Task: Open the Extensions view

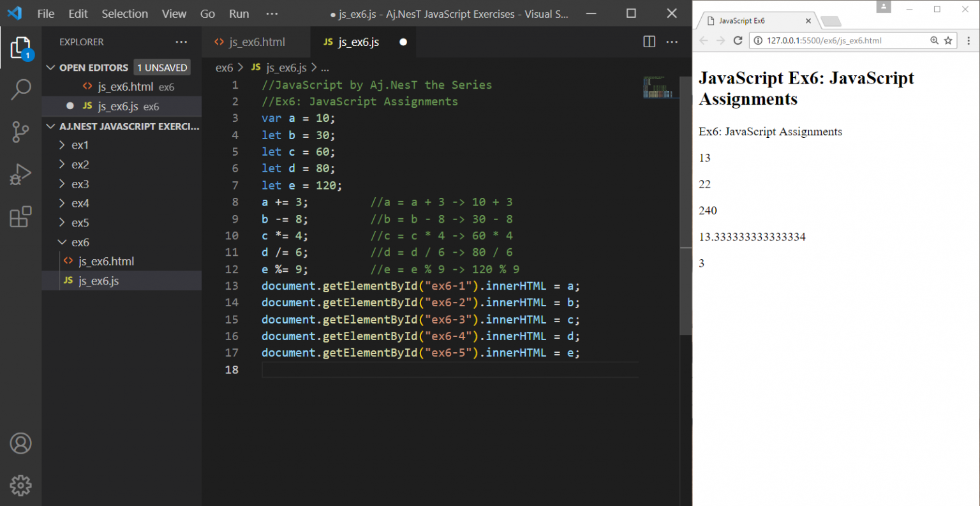Action: pos(20,217)
